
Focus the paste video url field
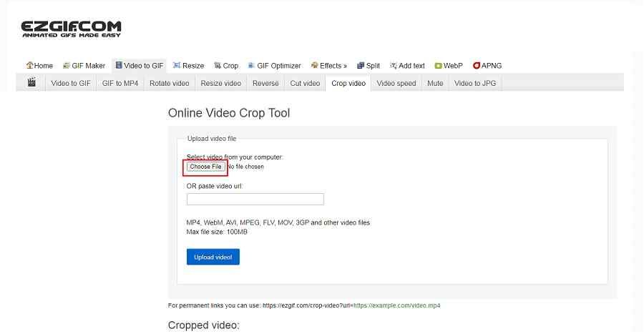click(255, 200)
